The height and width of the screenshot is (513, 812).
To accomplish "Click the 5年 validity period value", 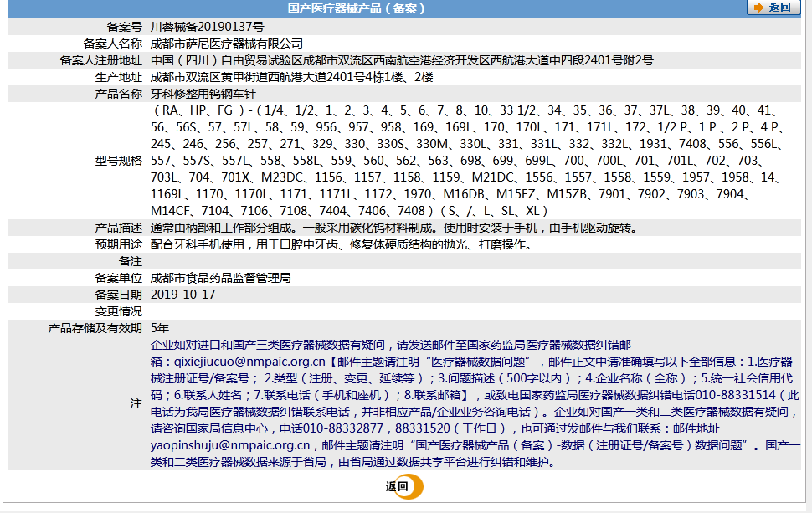I will pyautogui.click(x=160, y=328).
